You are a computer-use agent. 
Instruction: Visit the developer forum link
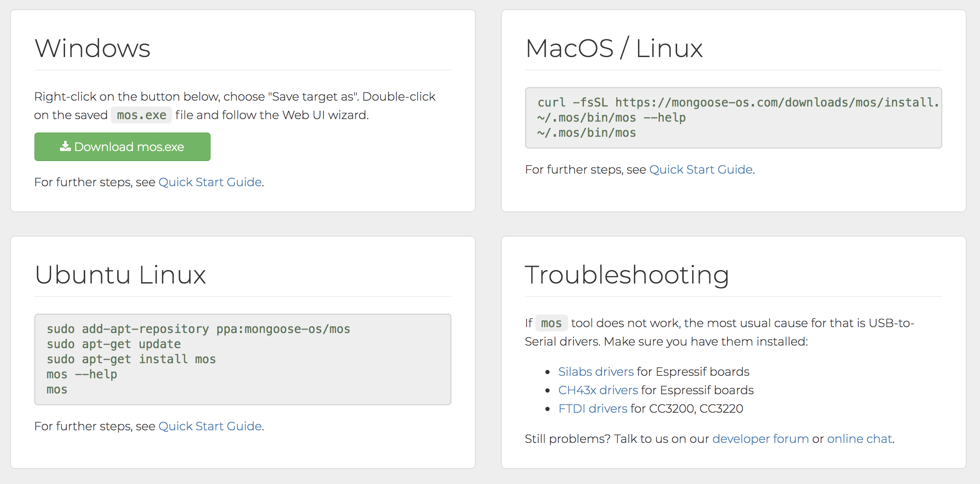[760, 439]
